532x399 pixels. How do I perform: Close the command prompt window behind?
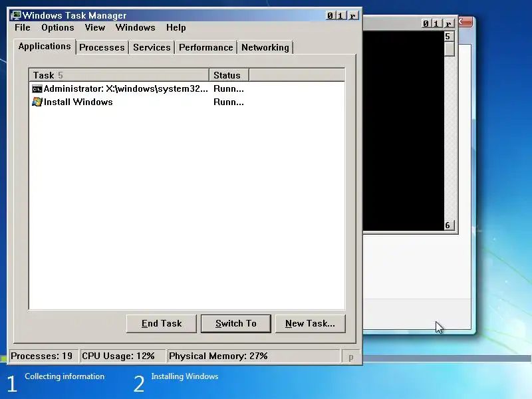point(449,23)
